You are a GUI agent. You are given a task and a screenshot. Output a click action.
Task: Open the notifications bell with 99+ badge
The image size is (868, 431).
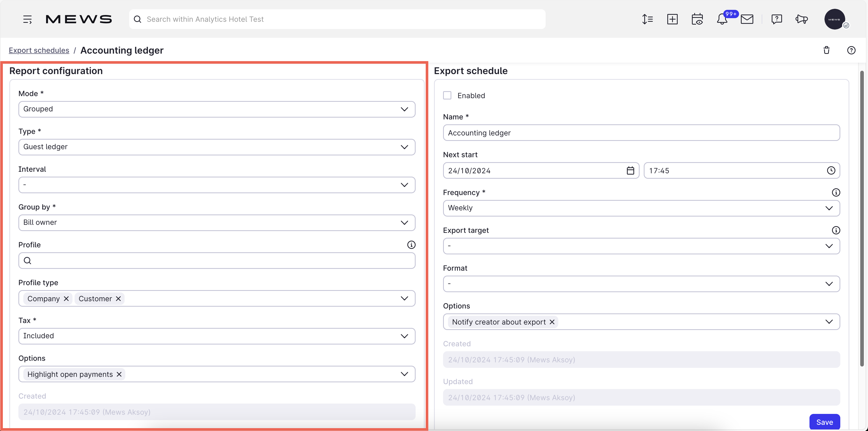tap(722, 19)
